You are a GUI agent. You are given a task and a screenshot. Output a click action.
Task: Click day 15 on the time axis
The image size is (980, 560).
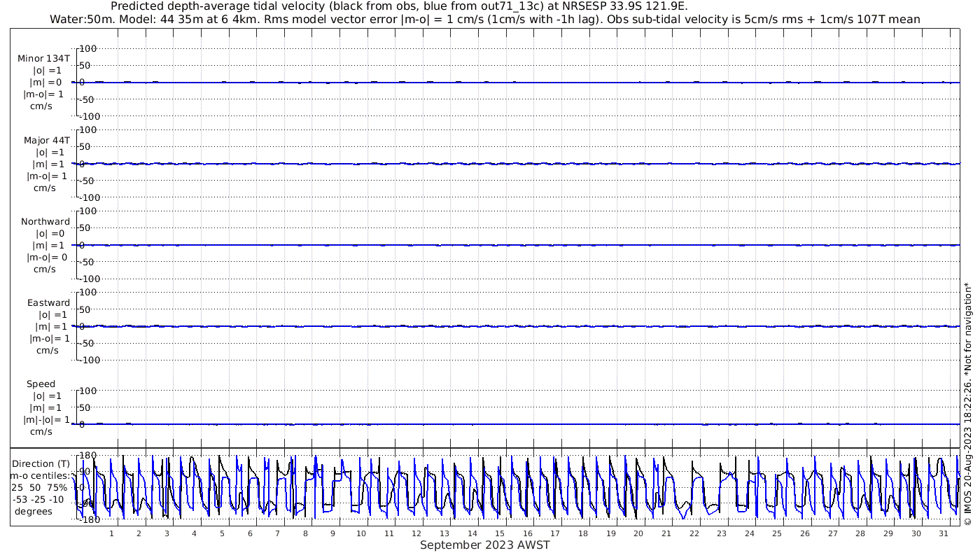tap(500, 533)
